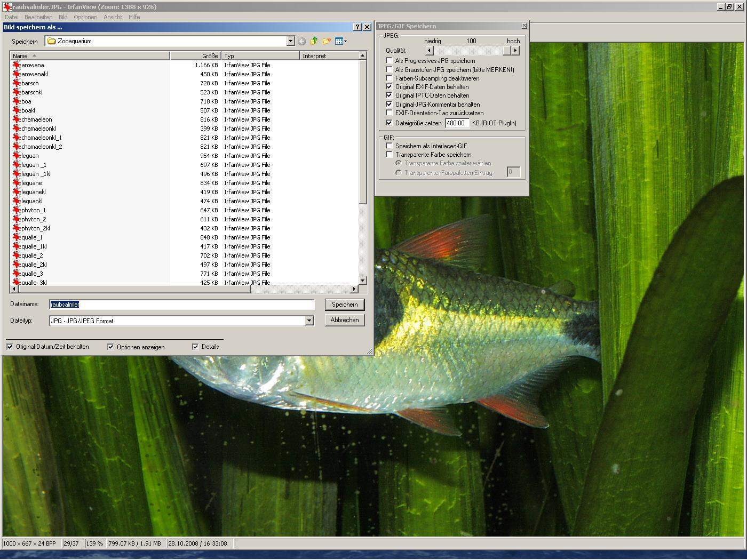This screenshot has width=747, height=560.
Task: Open the Ansicht menu
Action: pos(113,17)
